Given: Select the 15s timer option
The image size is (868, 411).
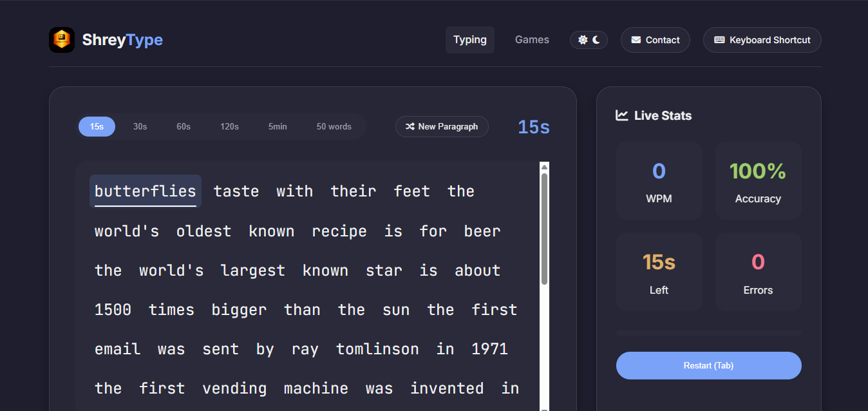Looking at the screenshot, I should click(97, 127).
